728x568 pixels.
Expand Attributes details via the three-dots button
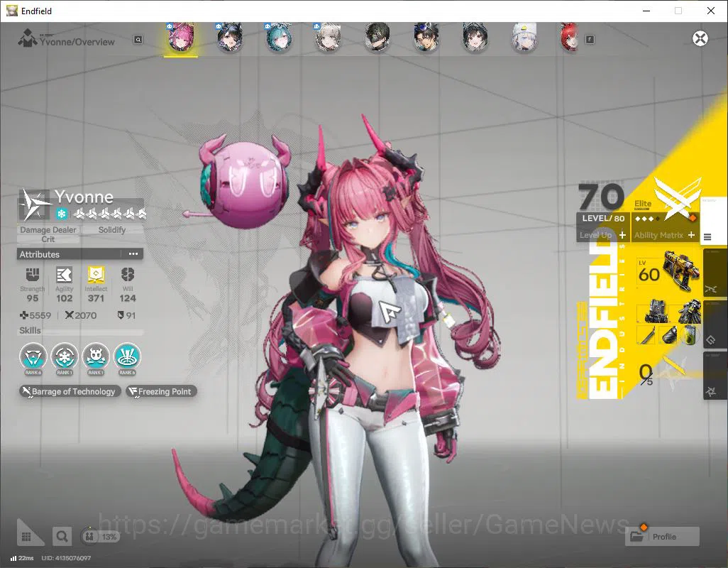click(133, 254)
